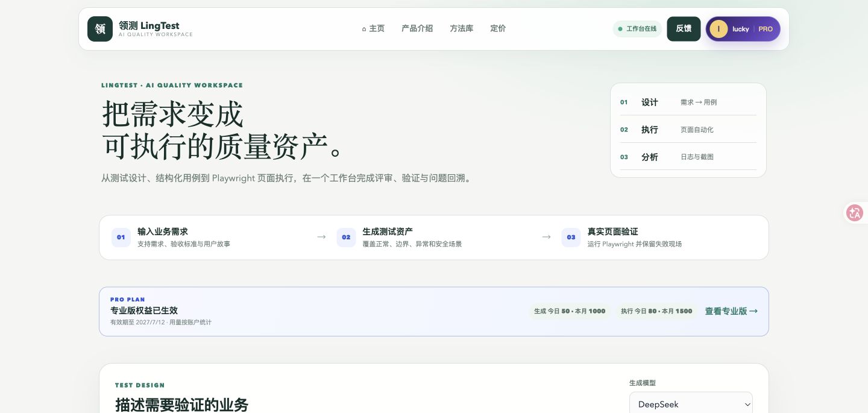Image resolution: width=868 pixels, height=413 pixels.
Task: Click the 输入业务需求 step title
Action: tap(163, 232)
